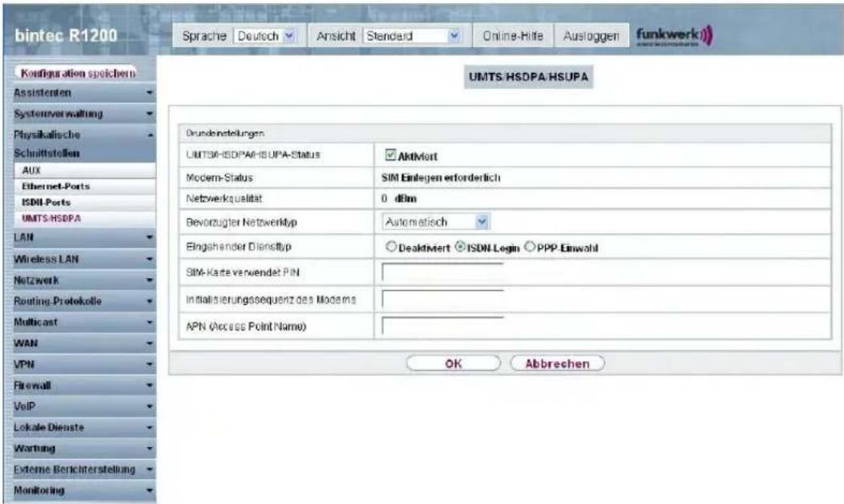Click the '0 dBm' network quality value

399,199
